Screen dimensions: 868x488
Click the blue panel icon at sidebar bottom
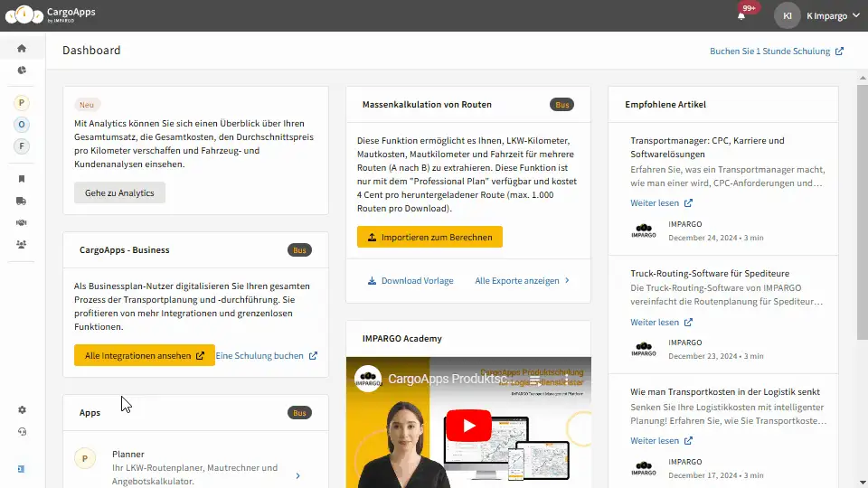click(21, 469)
